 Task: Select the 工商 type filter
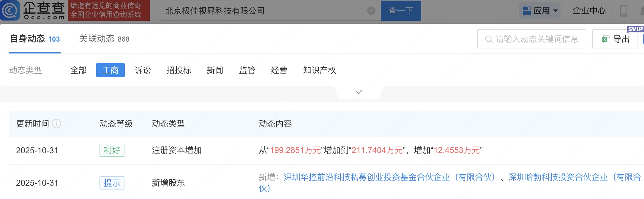point(111,70)
